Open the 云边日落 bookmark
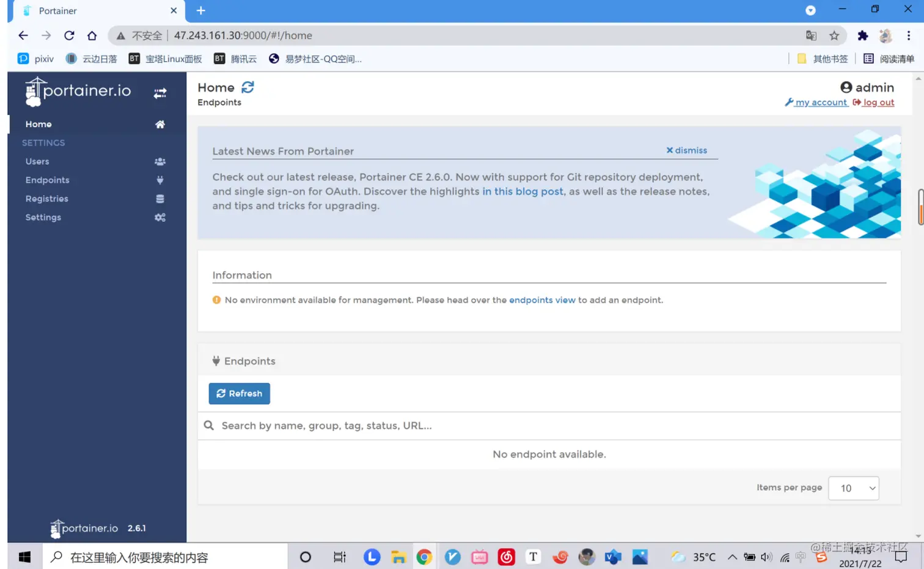 coord(91,59)
